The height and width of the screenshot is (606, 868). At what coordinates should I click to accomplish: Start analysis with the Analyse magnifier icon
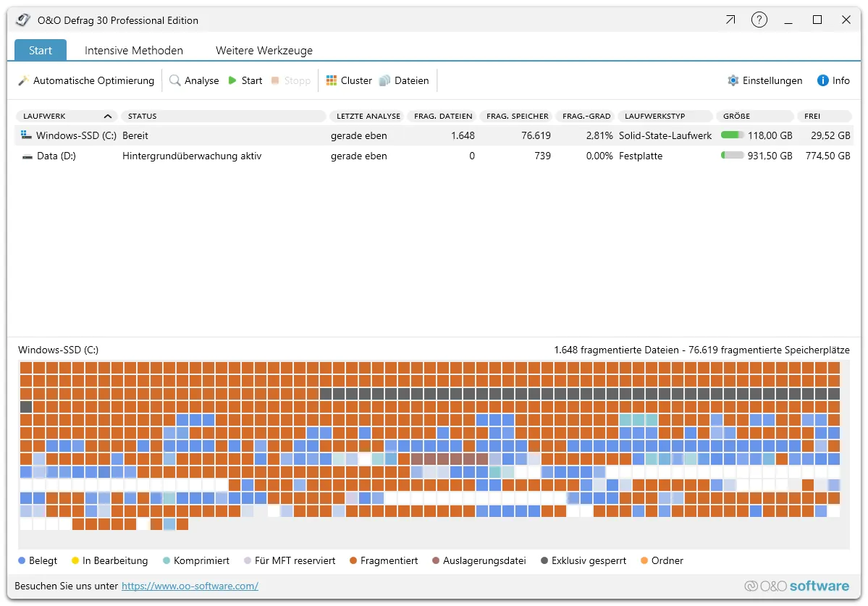(175, 80)
